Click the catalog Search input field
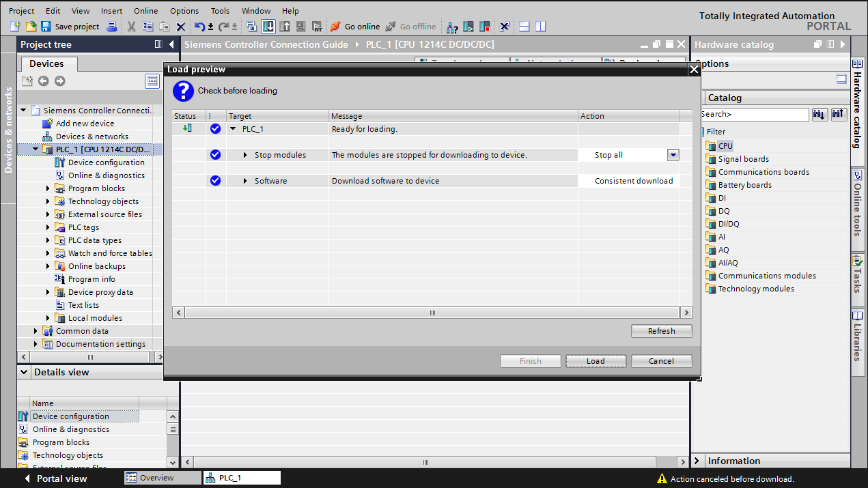The image size is (868, 488). (754, 115)
